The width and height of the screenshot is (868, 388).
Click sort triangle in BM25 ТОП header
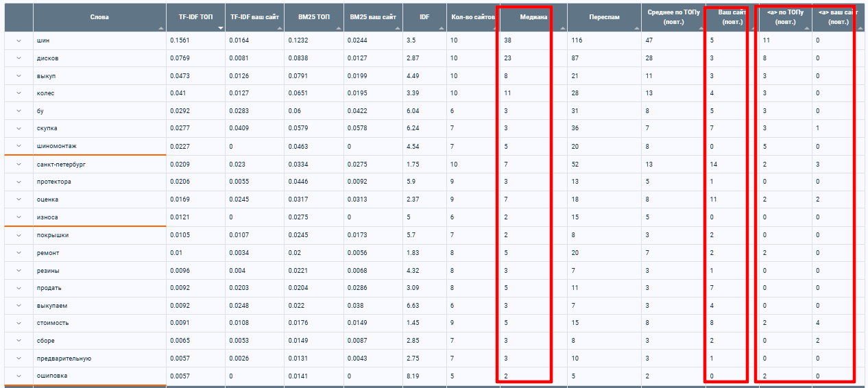pos(338,28)
